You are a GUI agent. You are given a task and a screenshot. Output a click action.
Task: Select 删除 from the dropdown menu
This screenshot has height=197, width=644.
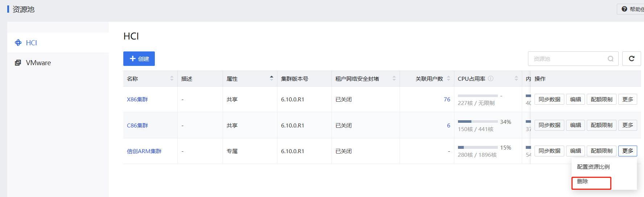pyautogui.click(x=583, y=181)
